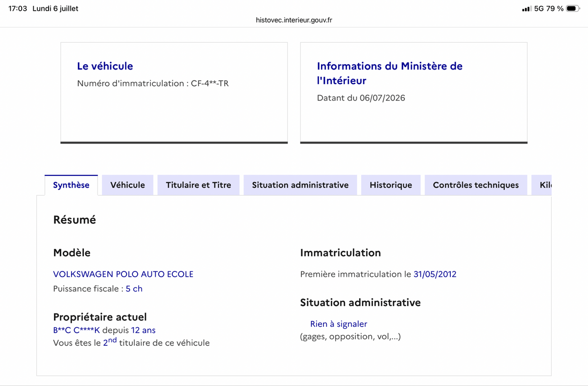The height and width of the screenshot is (386, 588).
Task: Tap the battery icon in status bar
Action: (573, 8)
